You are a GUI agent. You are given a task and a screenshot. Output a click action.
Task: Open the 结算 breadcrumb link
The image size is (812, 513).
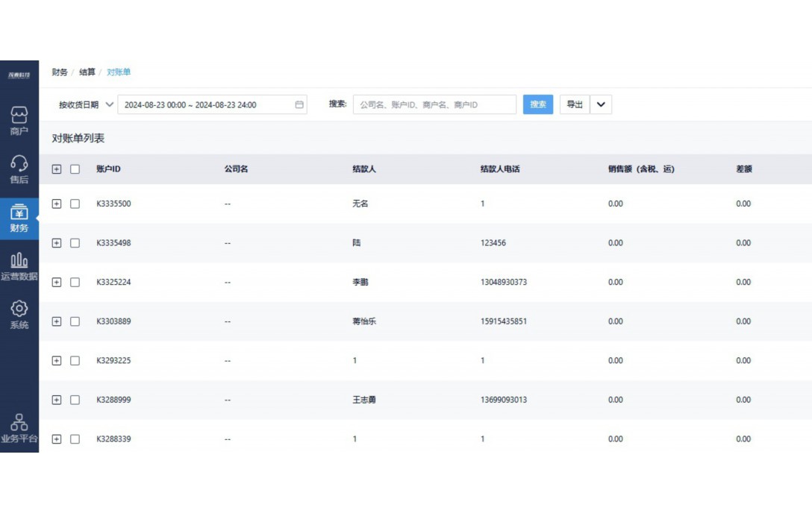tap(87, 72)
